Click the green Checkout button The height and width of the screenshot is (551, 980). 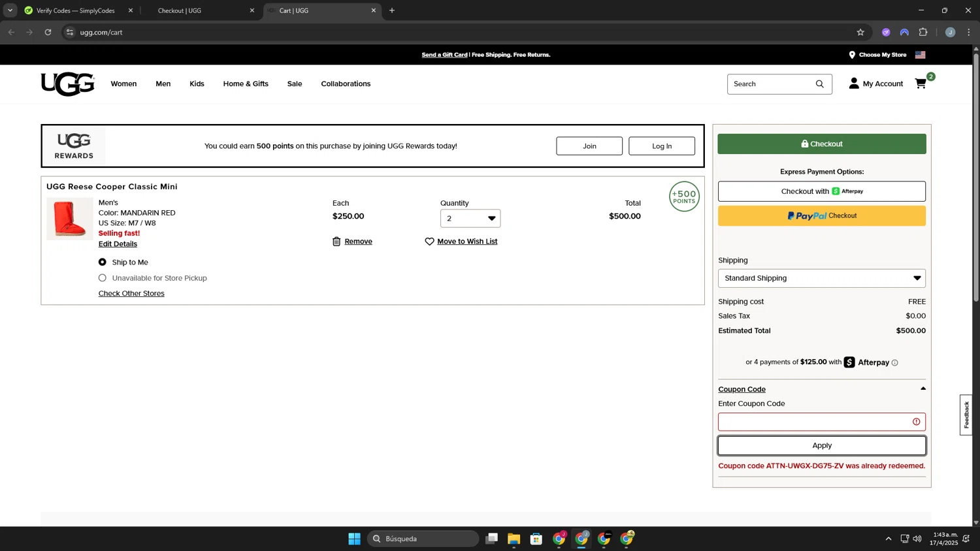[x=822, y=144]
